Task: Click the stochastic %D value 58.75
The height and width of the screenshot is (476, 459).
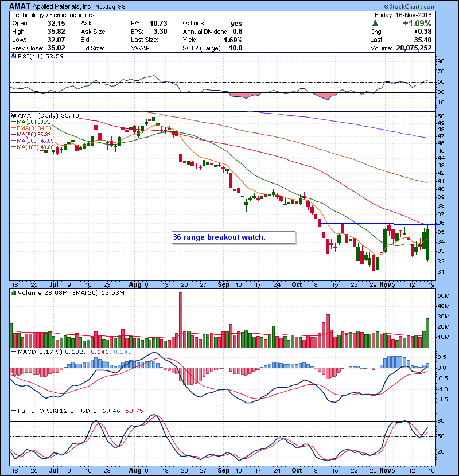Action: tap(134, 411)
